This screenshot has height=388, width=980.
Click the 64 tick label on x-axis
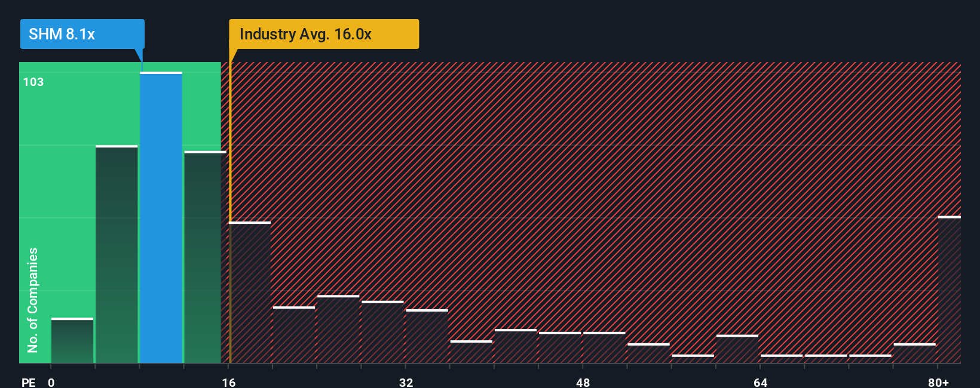[x=760, y=382]
